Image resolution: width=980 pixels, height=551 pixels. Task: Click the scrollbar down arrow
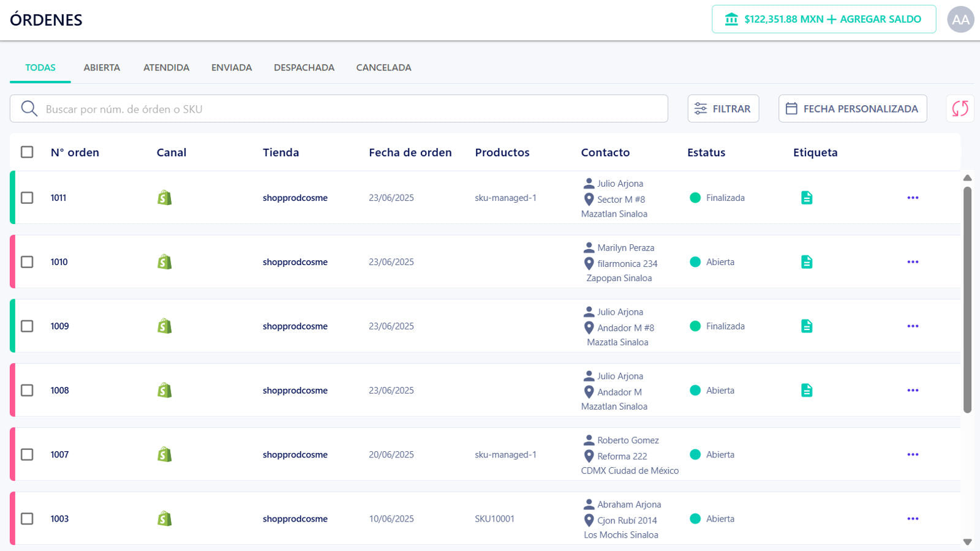[x=967, y=542]
